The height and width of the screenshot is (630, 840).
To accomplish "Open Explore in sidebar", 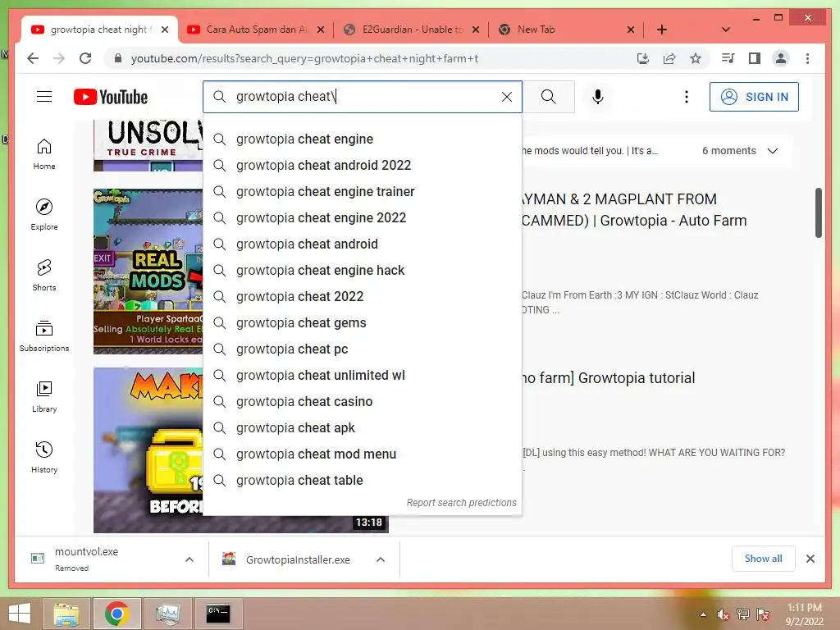I will point(44,215).
